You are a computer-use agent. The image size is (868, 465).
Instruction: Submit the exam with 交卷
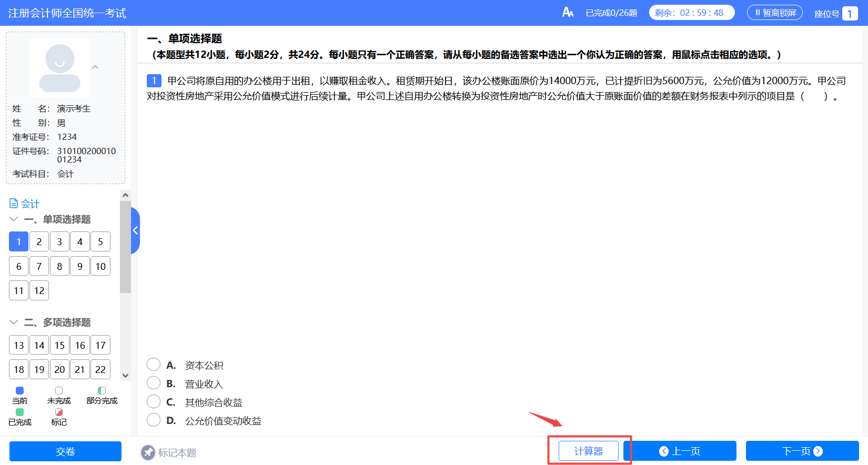click(65, 452)
